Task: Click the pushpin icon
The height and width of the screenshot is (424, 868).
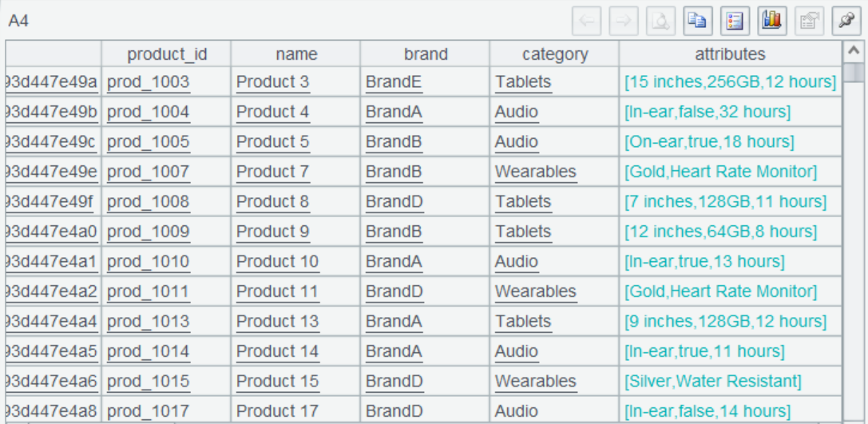Action: pyautogui.click(x=846, y=22)
